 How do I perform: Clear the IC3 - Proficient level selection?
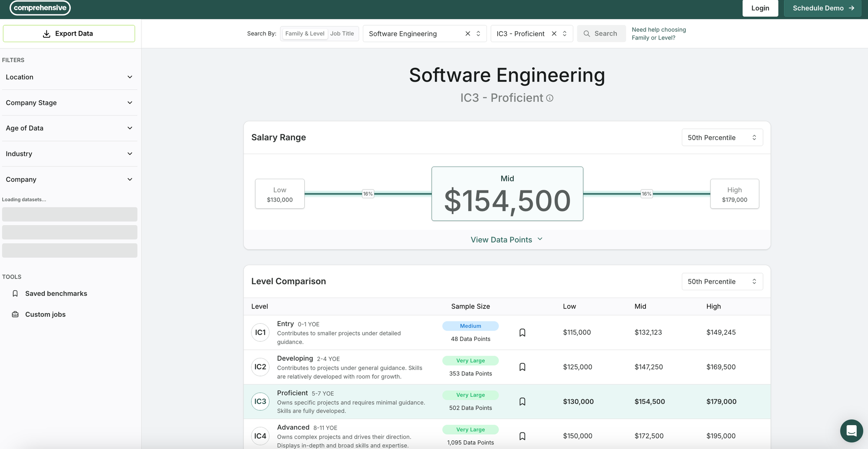[x=554, y=34]
